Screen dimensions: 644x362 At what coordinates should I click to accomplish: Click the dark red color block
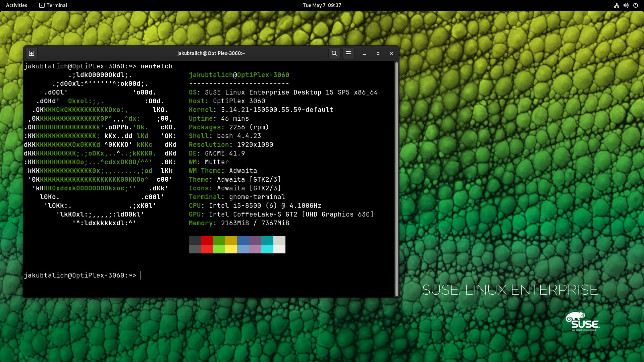tap(207, 240)
